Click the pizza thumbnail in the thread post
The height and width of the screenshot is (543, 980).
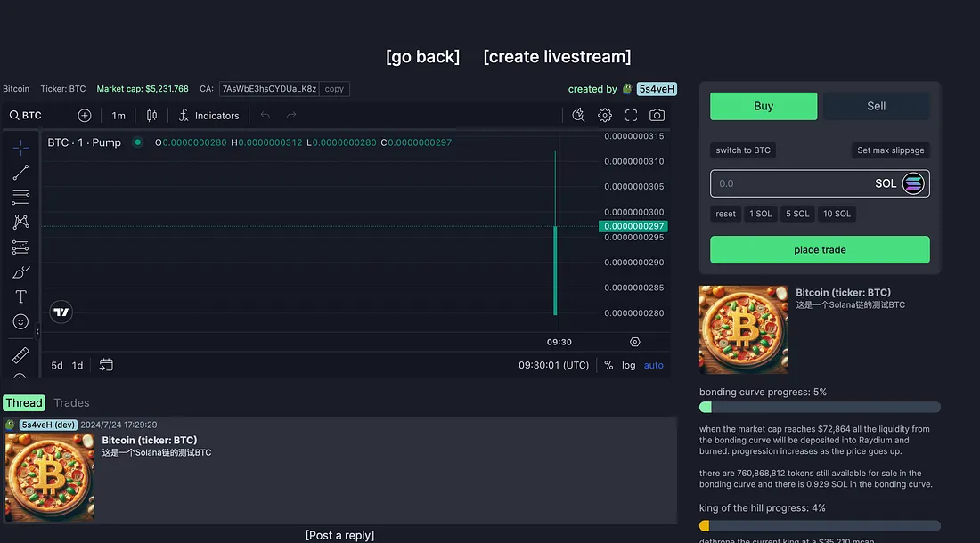[x=50, y=477]
